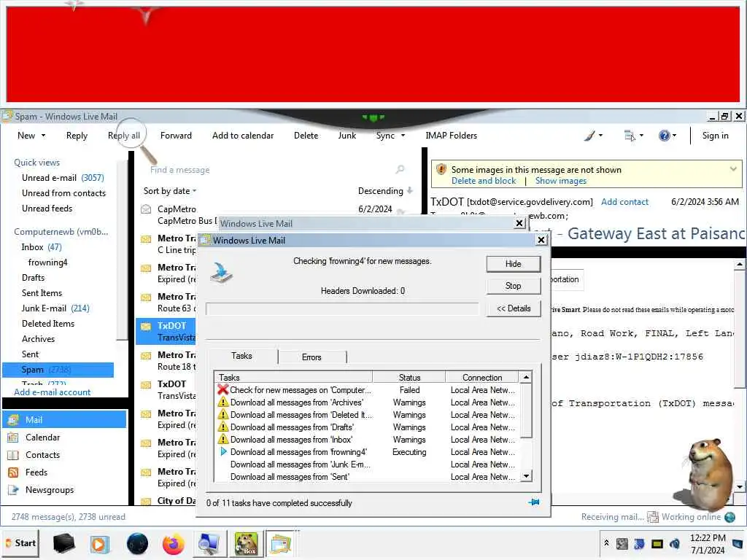747x560 pixels.
Task: Click Reply in the toolbar
Action: pyautogui.click(x=77, y=136)
